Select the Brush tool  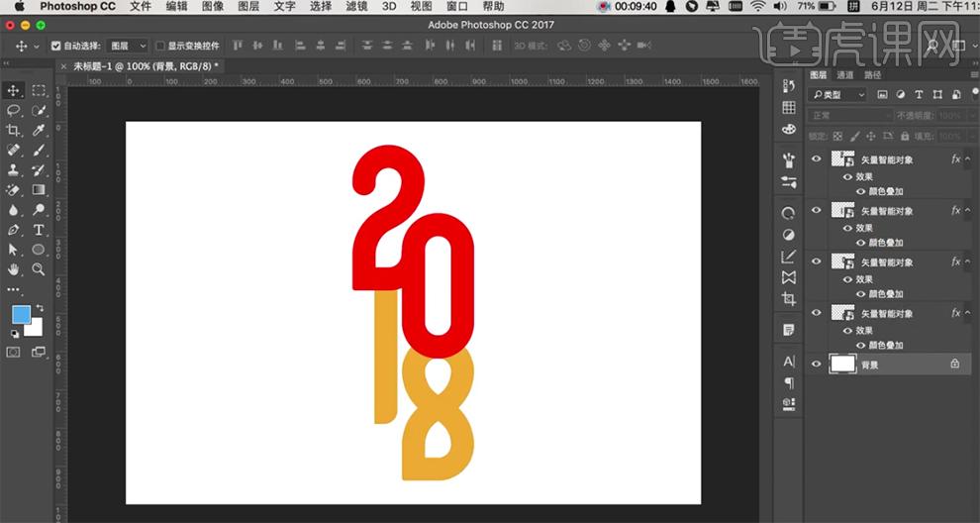click(39, 151)
